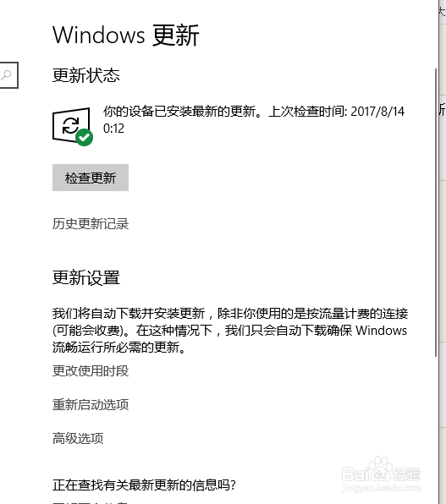The height and width of the screenshot is (504, 446).
Task: Click the green checkmark badge
Action: coord(85,138)
